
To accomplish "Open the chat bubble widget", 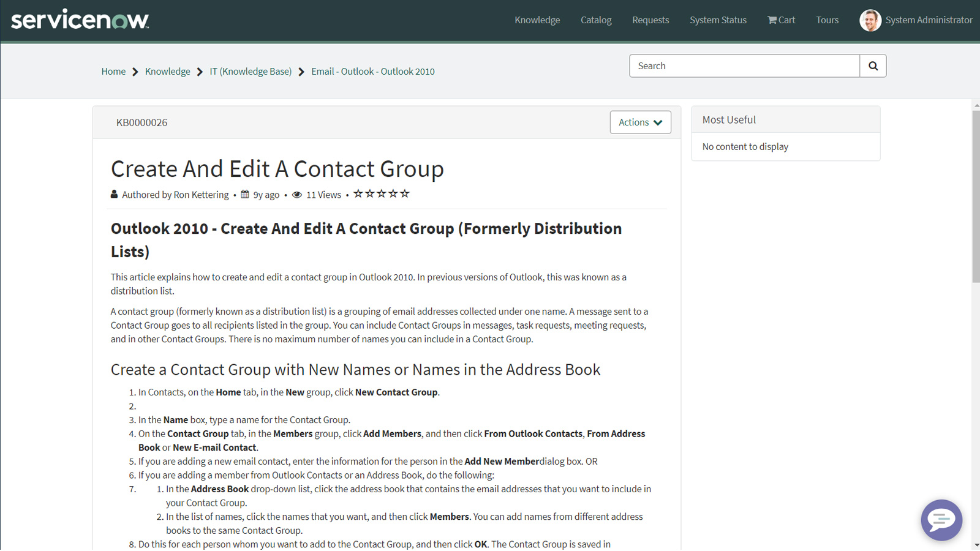I will (x=941, y=520).
